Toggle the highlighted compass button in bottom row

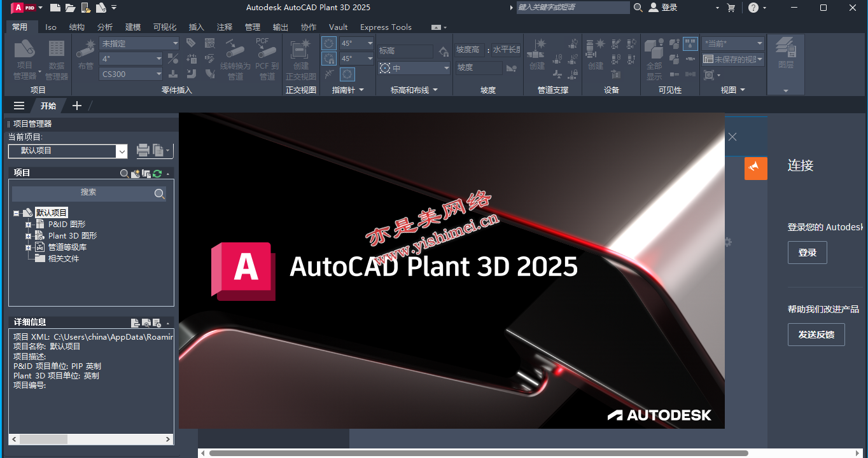click(347, 74)
